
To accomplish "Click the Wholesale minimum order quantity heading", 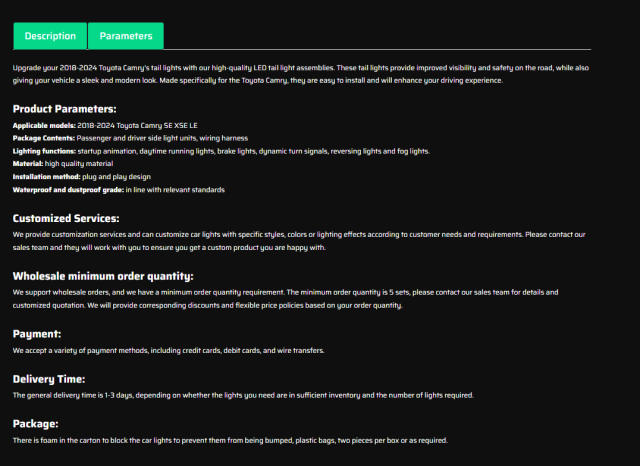I will tap(103, 276).
